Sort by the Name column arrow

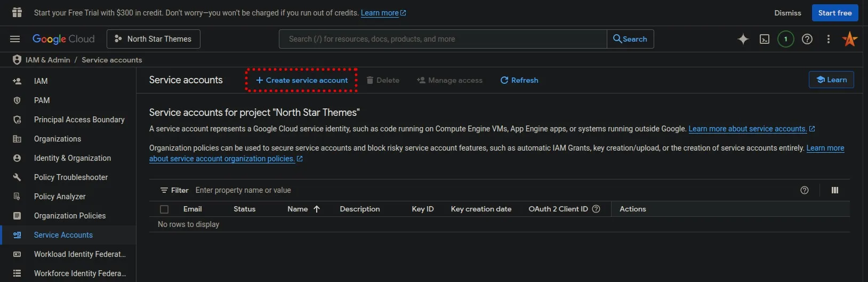(317, 209)
